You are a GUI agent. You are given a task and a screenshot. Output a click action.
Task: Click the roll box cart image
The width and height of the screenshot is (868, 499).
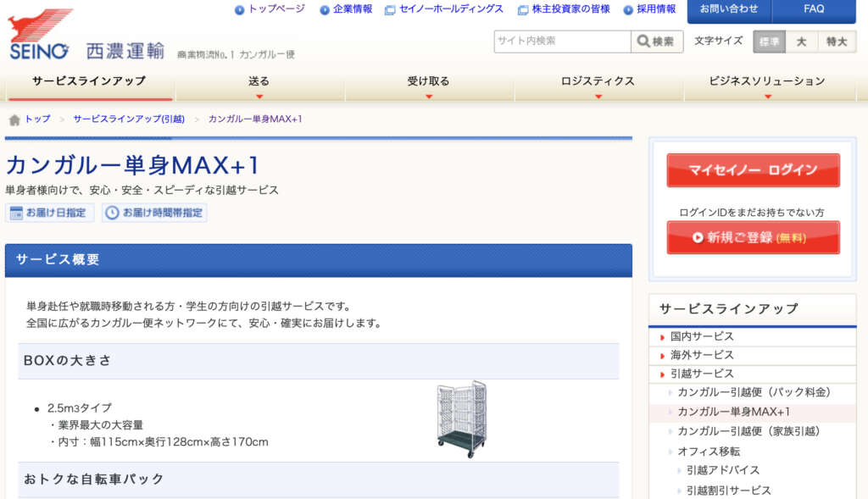click(462, 419)
